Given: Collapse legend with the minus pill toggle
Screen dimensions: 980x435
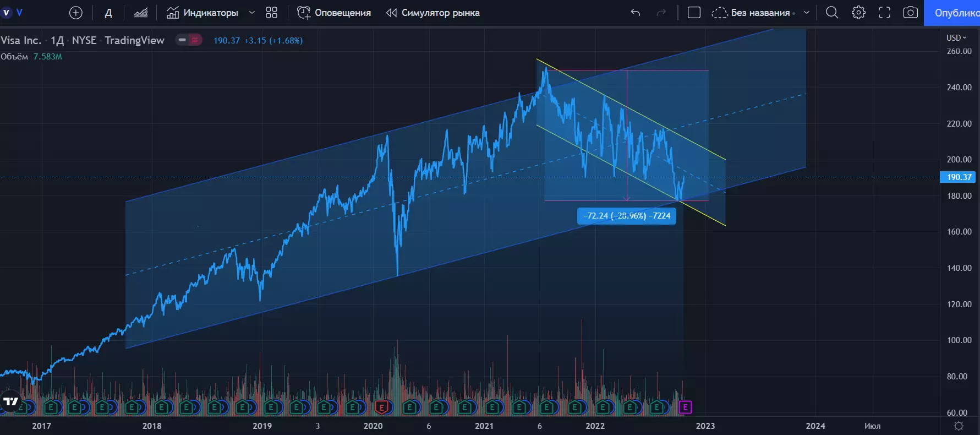Looking at the screenshot, I should pyautogui.click(x=182, y=40).
